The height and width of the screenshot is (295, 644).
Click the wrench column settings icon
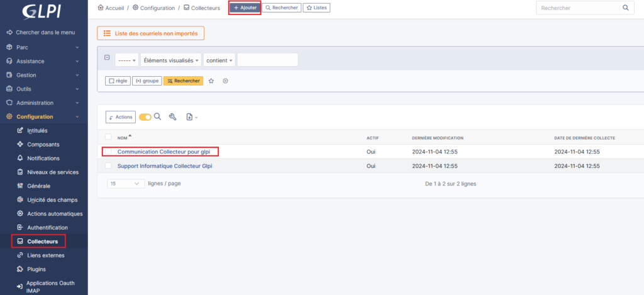click(173, 117)
